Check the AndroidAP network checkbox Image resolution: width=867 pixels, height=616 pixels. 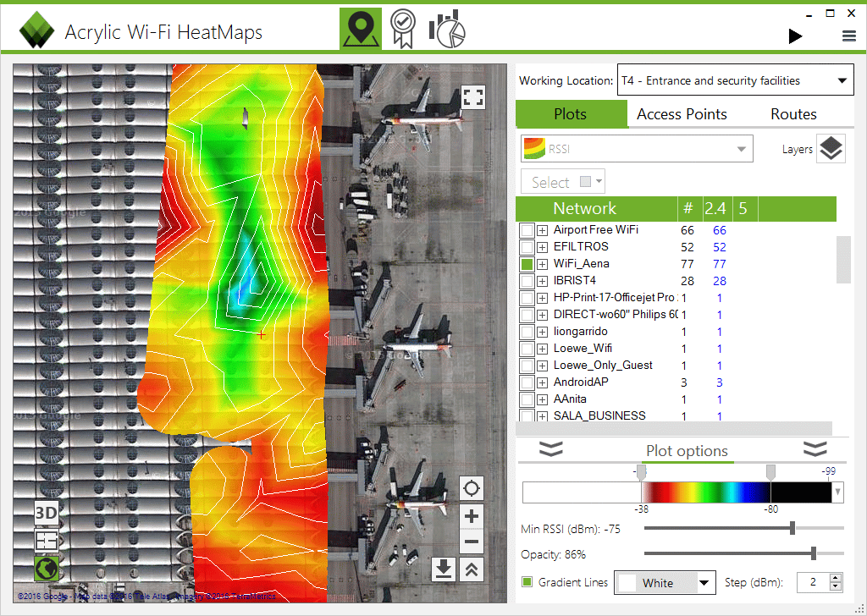tap(527, 382)
